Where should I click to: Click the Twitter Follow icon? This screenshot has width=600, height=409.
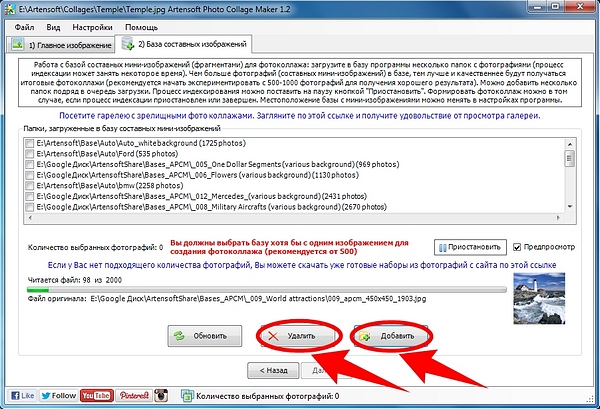(59, 395)
